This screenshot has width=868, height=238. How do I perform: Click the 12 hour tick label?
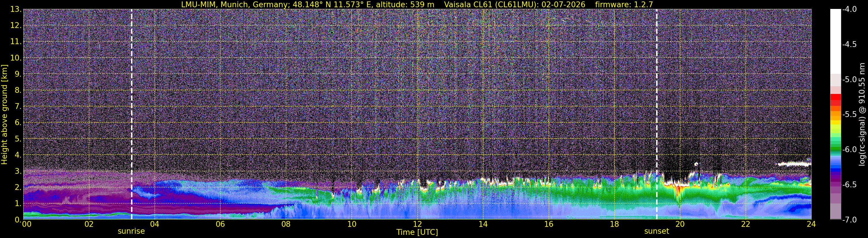pyautogui.click(x=417, y=224)
